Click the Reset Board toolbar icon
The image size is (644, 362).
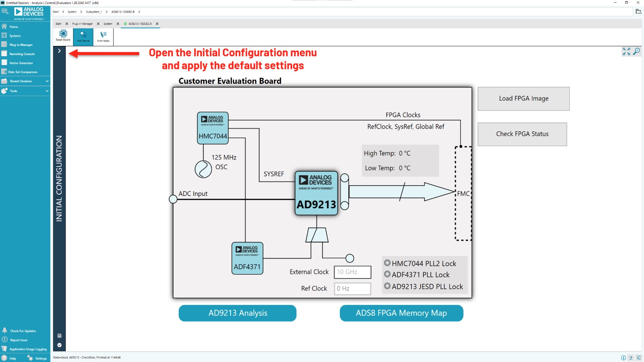coord(62,36)
